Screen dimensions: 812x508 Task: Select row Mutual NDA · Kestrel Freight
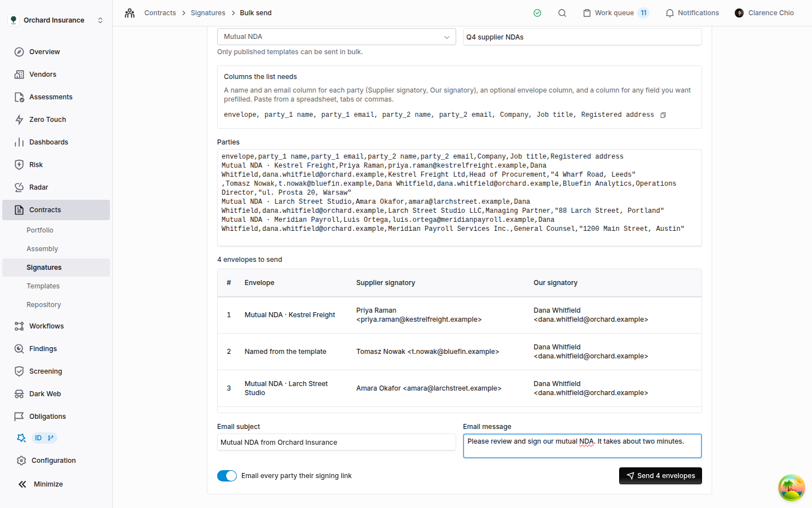pyautogui.click(x=460, y=315)
